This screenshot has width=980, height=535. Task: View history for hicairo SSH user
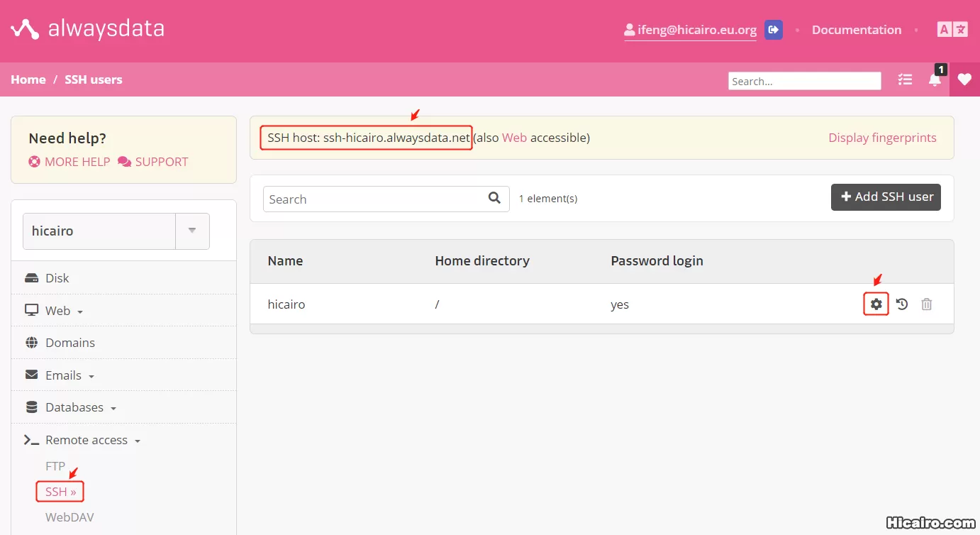tap(901, 304)
